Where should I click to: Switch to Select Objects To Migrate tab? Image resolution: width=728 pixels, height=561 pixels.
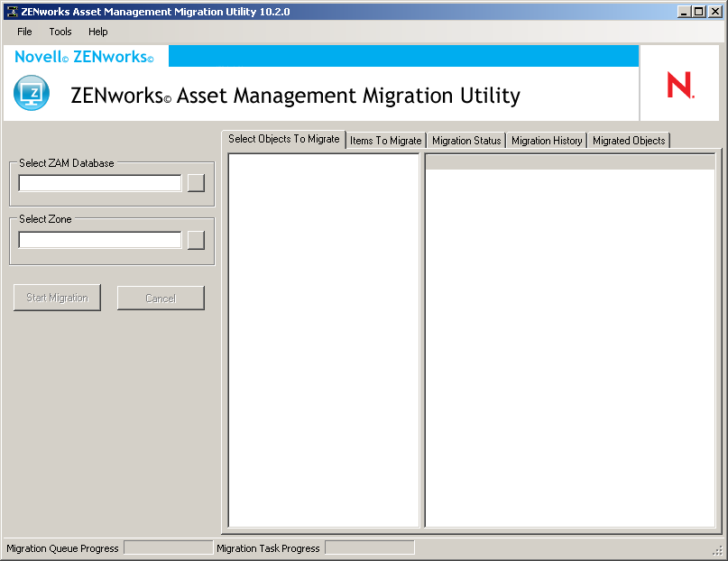tap(283, 139)
